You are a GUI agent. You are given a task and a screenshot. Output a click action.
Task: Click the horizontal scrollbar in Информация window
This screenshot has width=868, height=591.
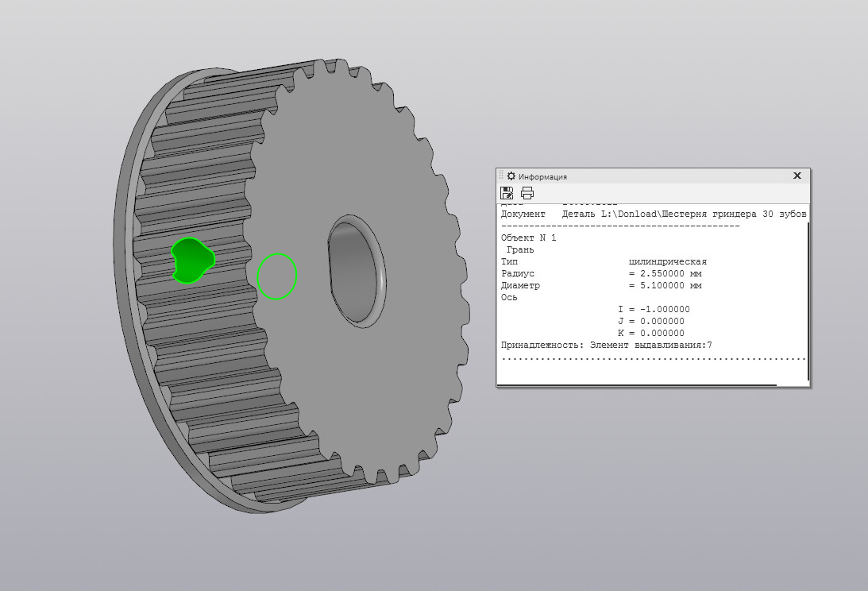click(637, 385)
